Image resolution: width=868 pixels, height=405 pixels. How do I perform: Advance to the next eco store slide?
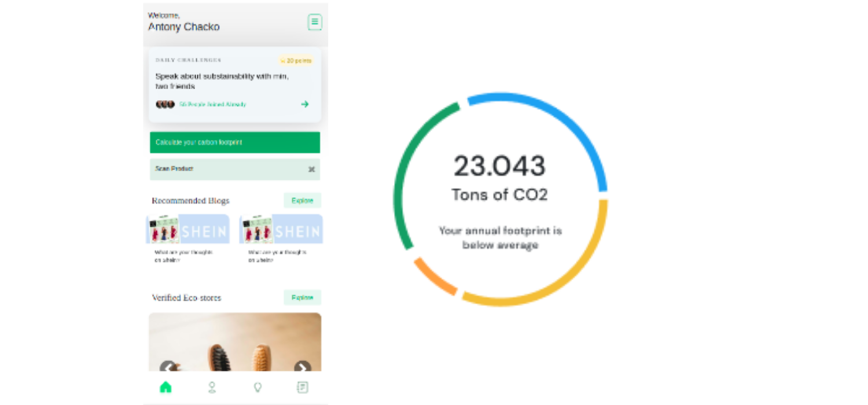tap(302, 367)
